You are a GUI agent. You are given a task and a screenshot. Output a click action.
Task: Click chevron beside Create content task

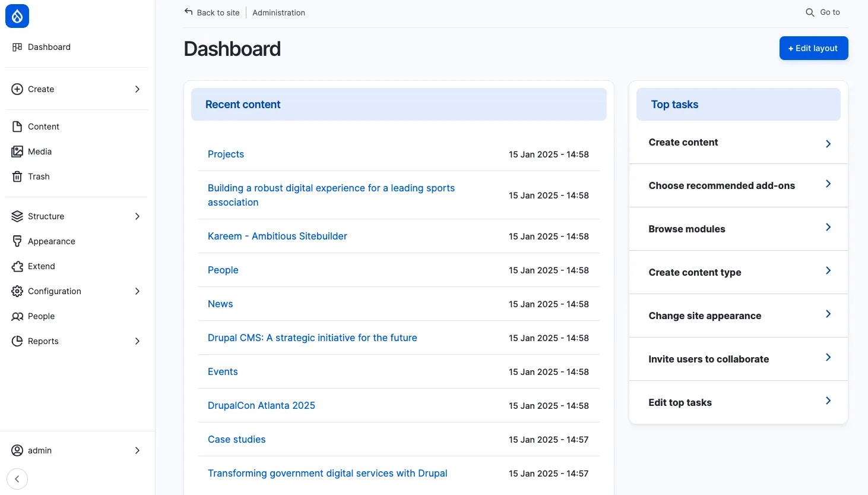828,144
